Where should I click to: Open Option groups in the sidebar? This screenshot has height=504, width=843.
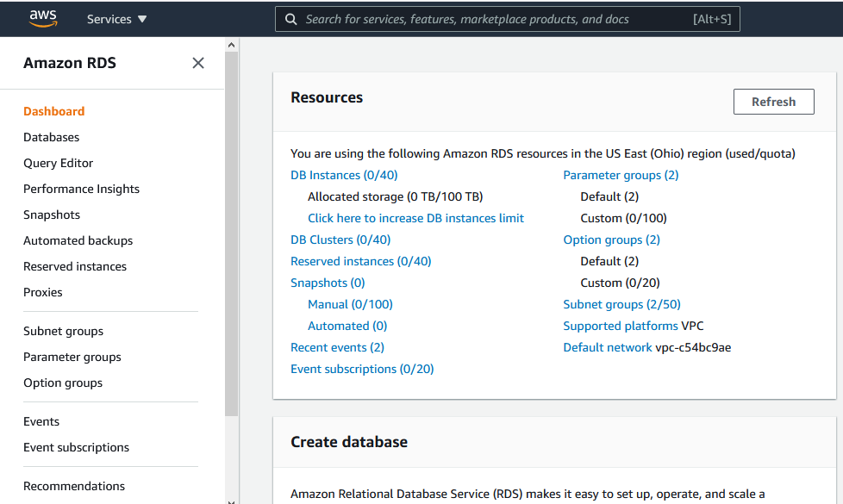(x=63, y=383)
